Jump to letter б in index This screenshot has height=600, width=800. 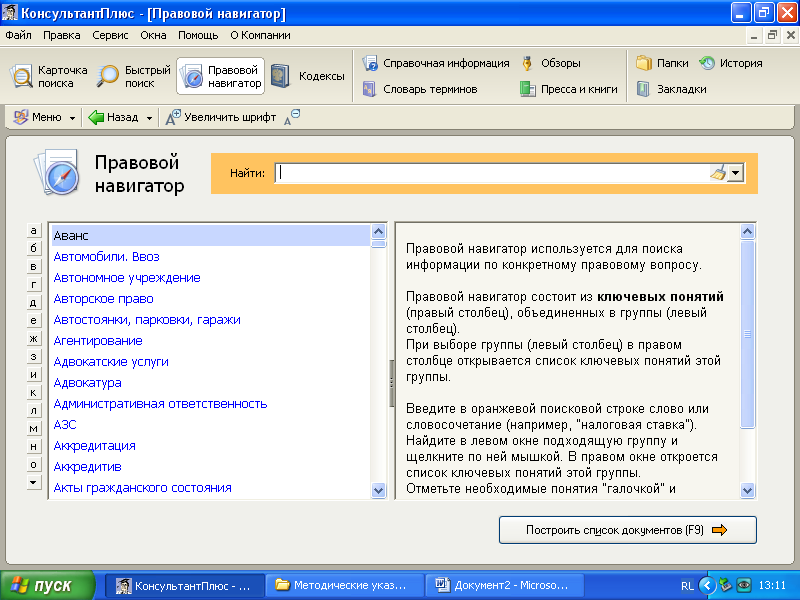coord(33,248)
